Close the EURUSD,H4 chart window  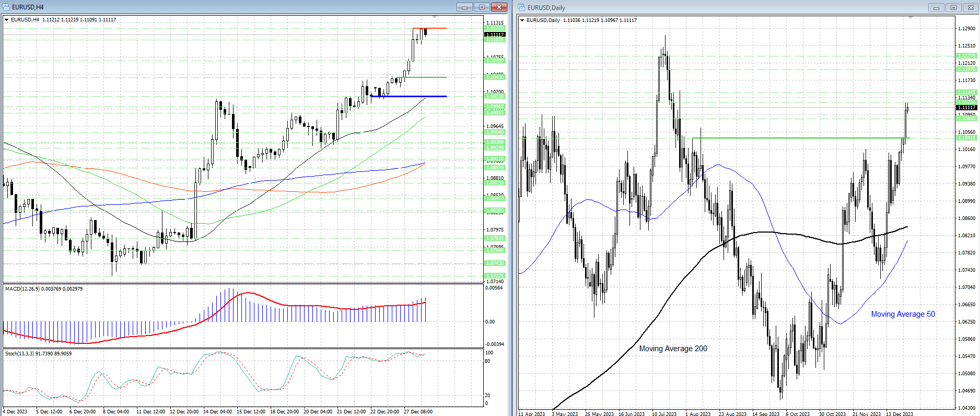click(x=499, y=7)
